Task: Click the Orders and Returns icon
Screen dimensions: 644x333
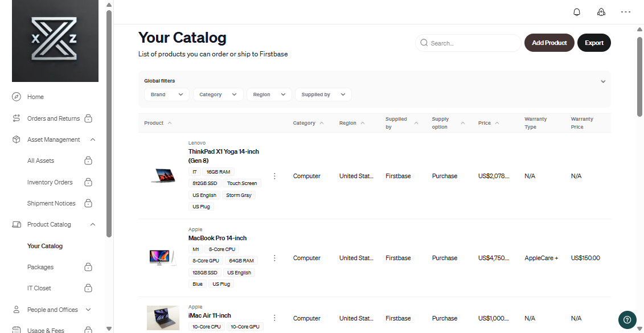Action: click(x=17, y=118)
